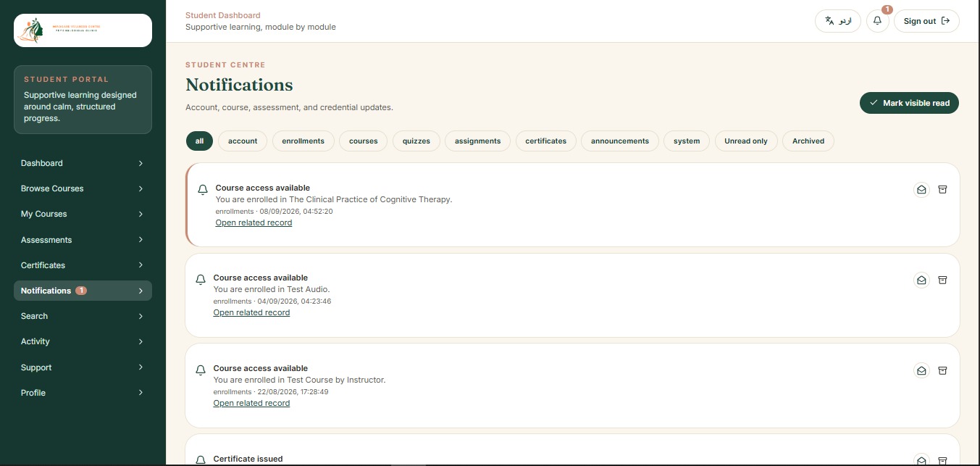
Task: Show Archived notifications
Action: 808,141
